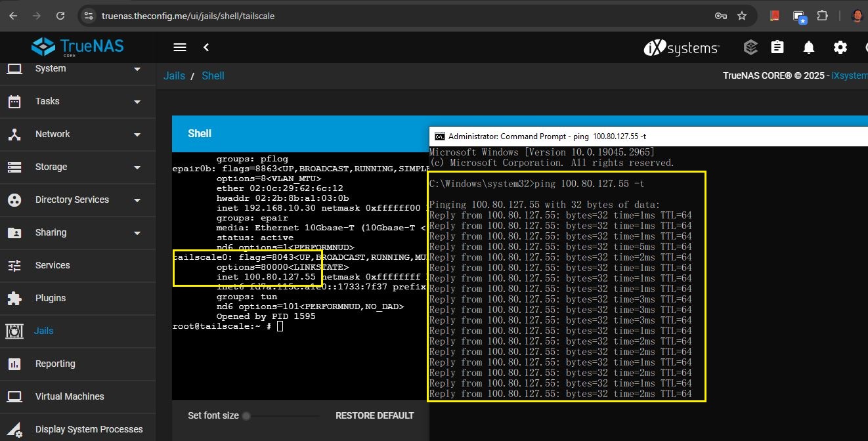Expand the System menu arrow
This screenshot has height=441, width=868.
click(137, 69)
